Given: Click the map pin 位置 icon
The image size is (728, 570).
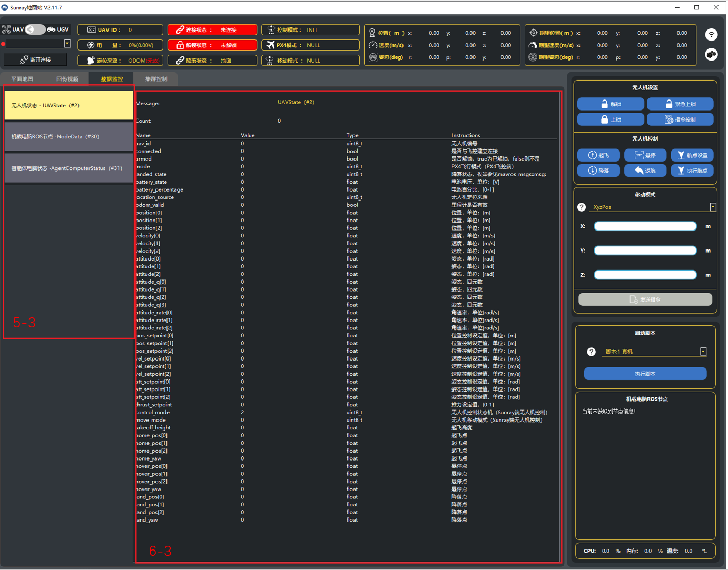Looking at the screenshot, I should point(372,33).
